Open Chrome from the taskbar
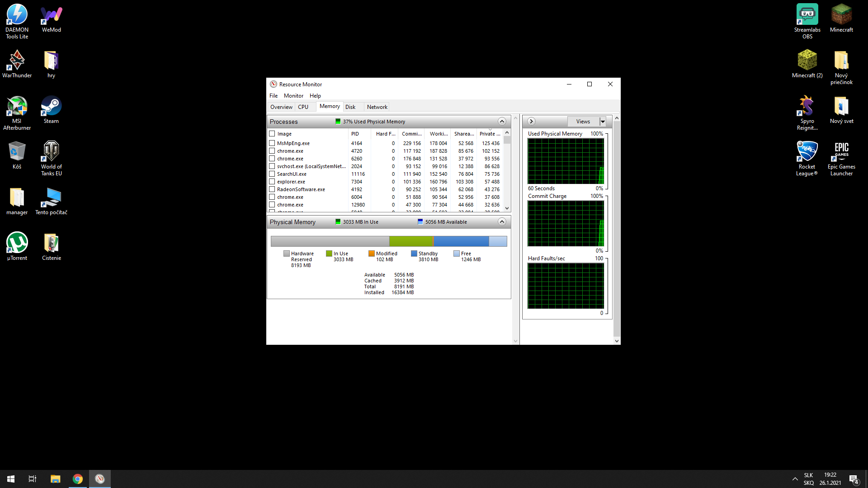This screenshot has width=868, height=488. pos(78,479)
